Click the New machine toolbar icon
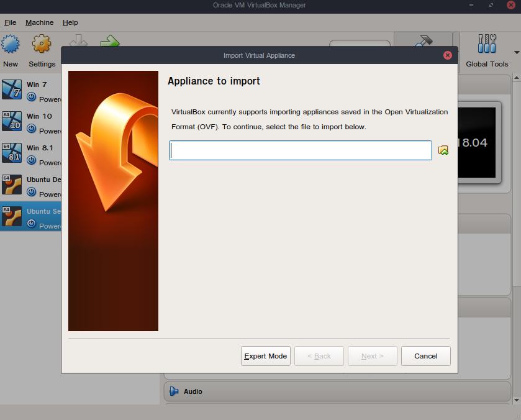Image resolution: width=521 pixels, height=420 pixels. click(11, 44)
